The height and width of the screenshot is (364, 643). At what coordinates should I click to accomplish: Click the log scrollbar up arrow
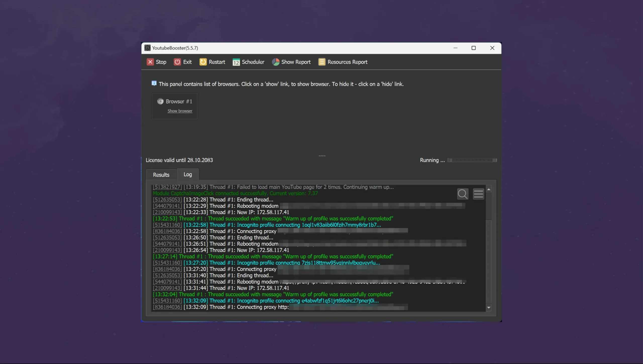point(489,189)
